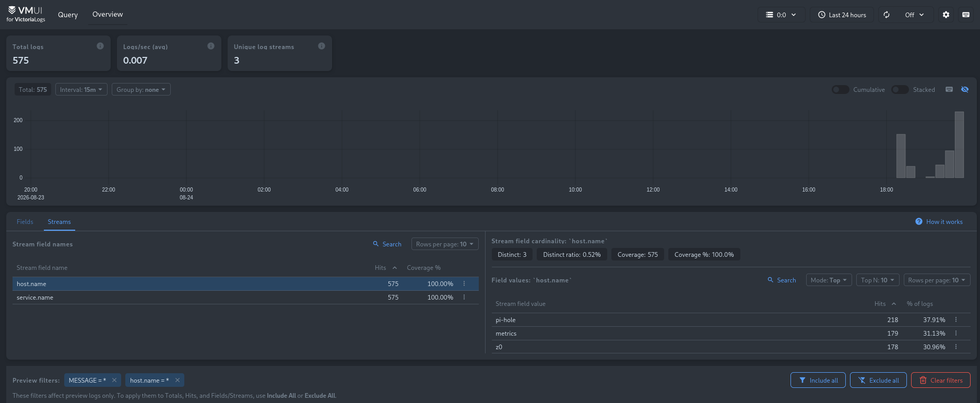Viewport: 980px width, 403px height.
Task: Click Include all button
Action: click(x=818, y=380)
